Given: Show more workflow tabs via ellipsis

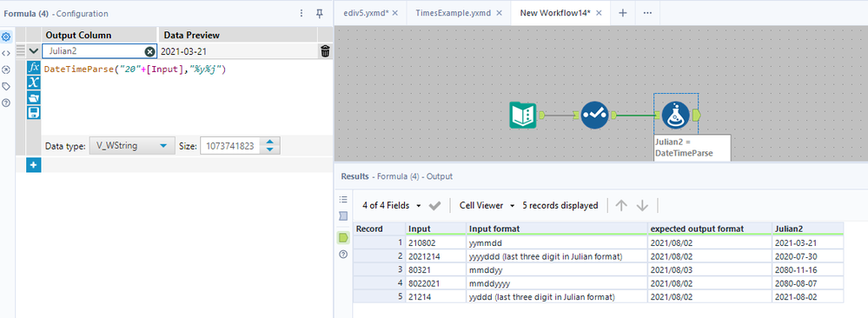Looking at the screenshot, I should [647, 13].
